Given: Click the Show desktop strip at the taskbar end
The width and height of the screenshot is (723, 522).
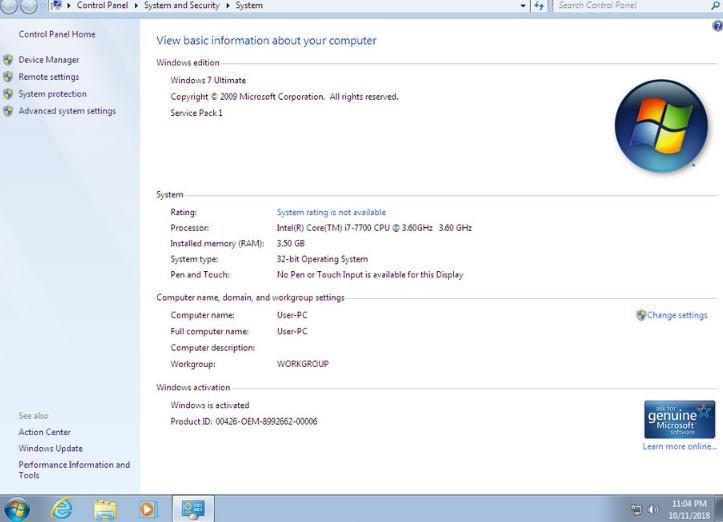Looking at the screenshot, I should click(719, 509).
